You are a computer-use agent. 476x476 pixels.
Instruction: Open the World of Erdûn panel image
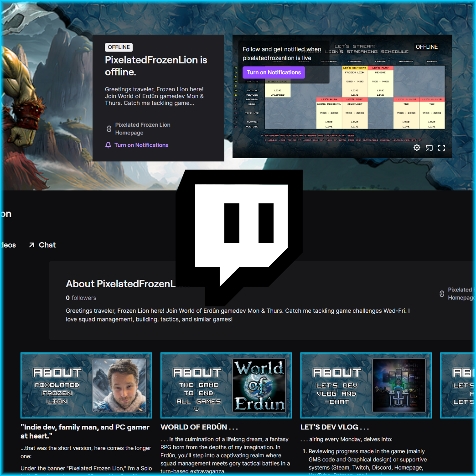(x=226, y=385)
